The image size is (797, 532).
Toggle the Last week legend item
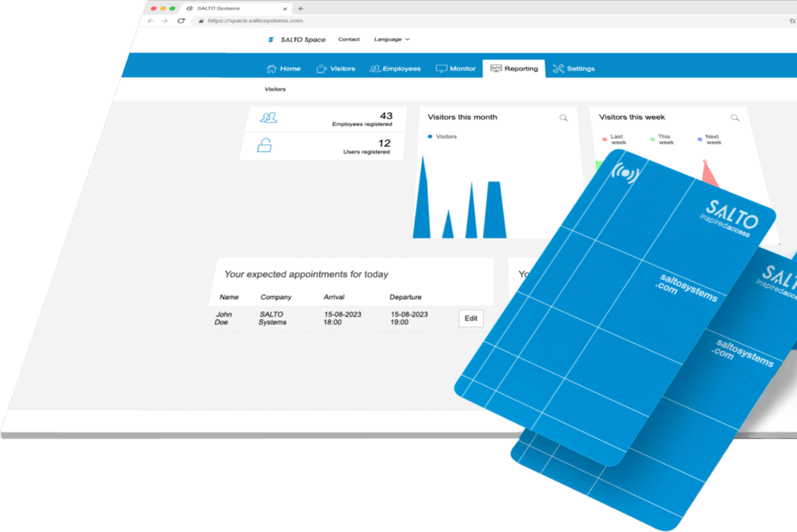614,140
